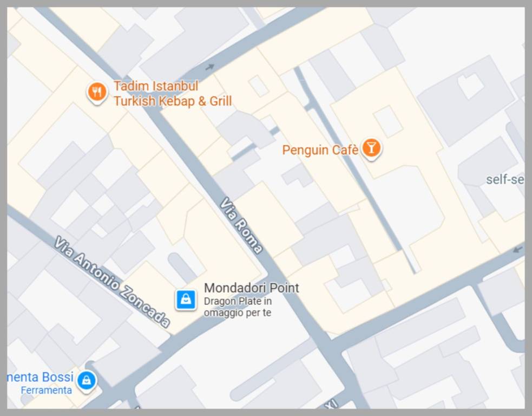
Task: Select the Penguin Café place name
Action: 320,149
